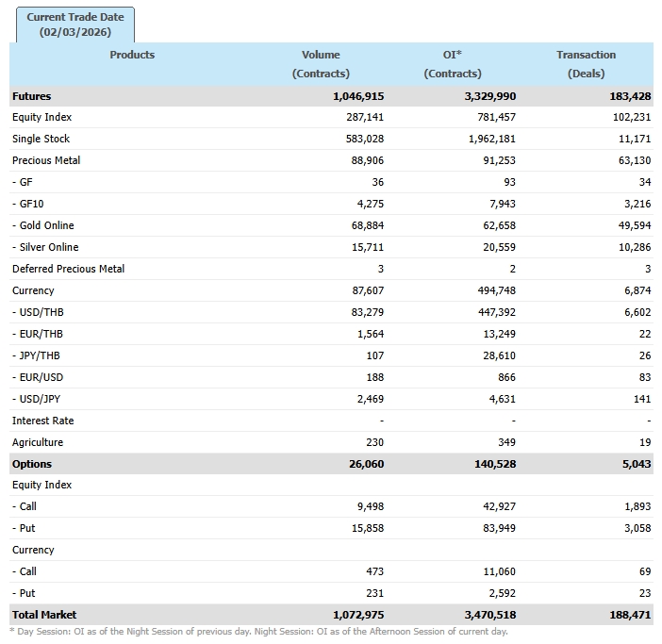The width and height of the screenshot is (662, 644).
Task: Click the Precious Metal product label
Action: [46, 161]
